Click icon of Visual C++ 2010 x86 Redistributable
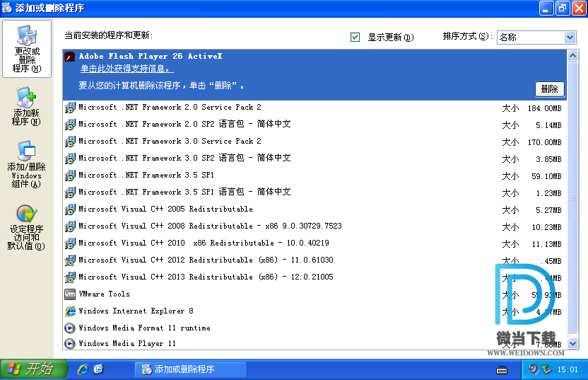Viewport: 588px width, 380px height. [x=70, y=243]
